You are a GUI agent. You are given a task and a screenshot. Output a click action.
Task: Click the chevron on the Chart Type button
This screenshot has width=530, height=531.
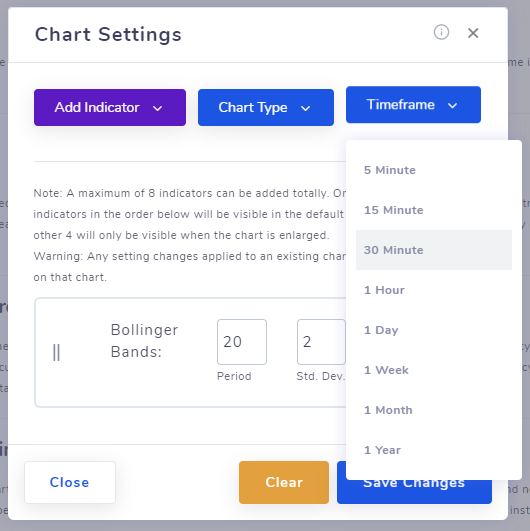tap(305, 108)
